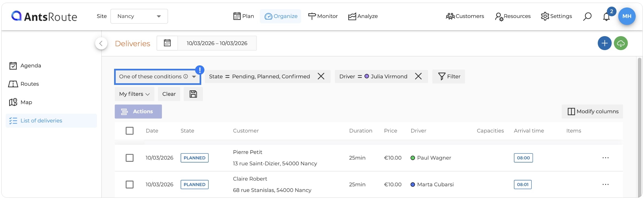Viewport: 644px width, 200px height.
Task: Open the Site dropdown showing Nancy
Action: [x=139, y=16]
